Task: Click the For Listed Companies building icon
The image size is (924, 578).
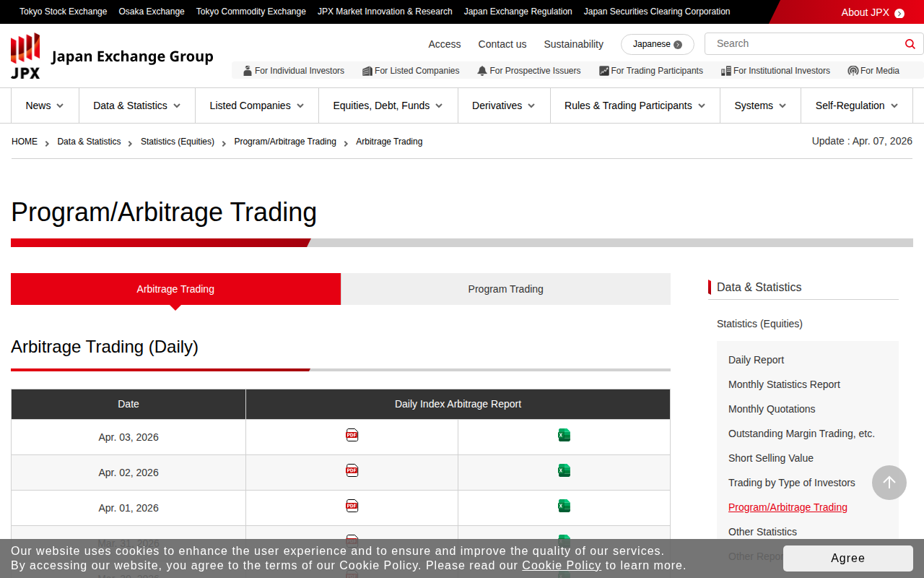Action: [x=367, y=71]
